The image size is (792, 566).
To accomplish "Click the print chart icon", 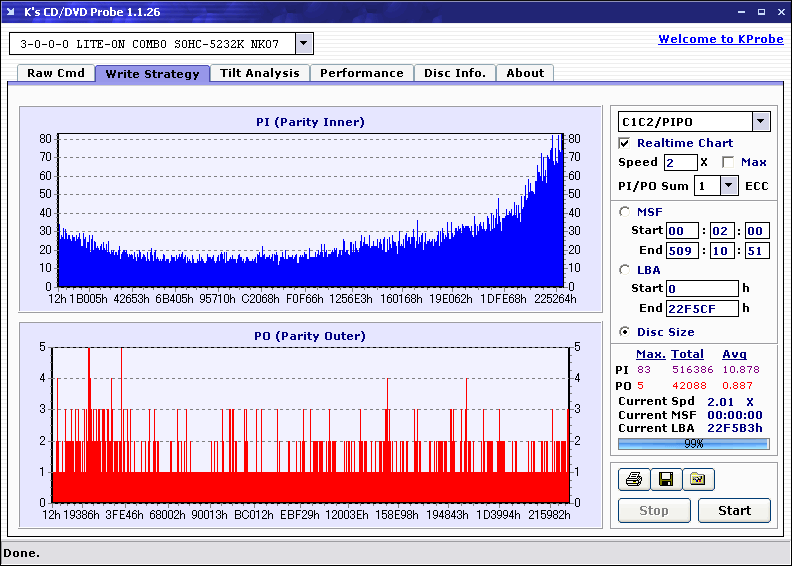I will click(633, 480).
